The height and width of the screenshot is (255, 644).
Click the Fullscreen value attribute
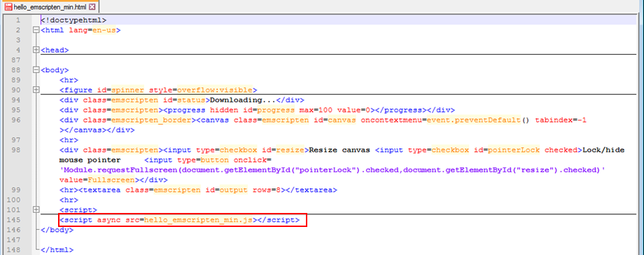[x=111, y=180]
